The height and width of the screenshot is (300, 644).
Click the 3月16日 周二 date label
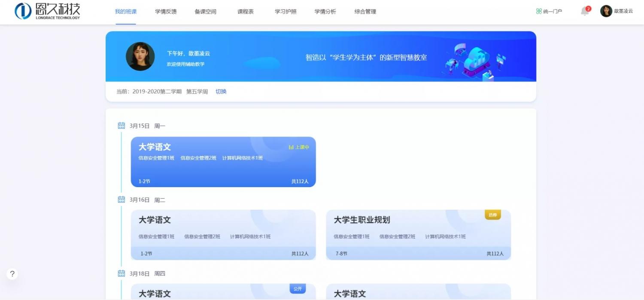point(147,200)
